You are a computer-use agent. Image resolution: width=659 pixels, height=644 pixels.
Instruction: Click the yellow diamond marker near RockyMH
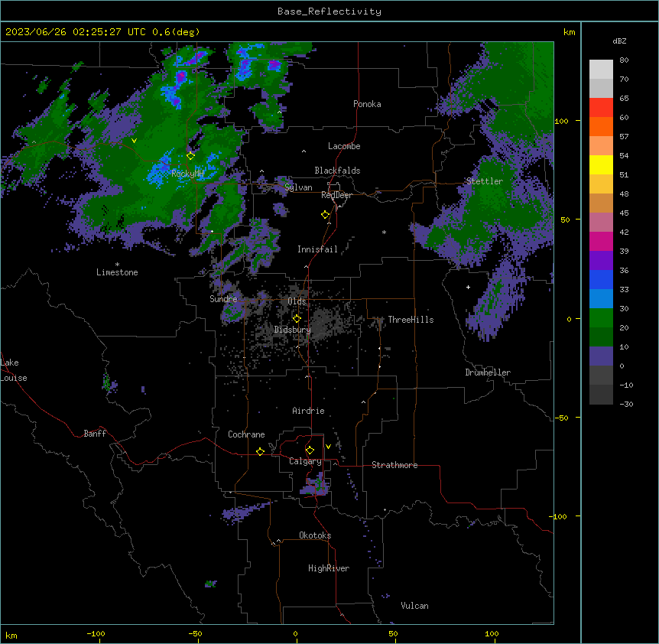pyautogui.click(x=191, y=156)
